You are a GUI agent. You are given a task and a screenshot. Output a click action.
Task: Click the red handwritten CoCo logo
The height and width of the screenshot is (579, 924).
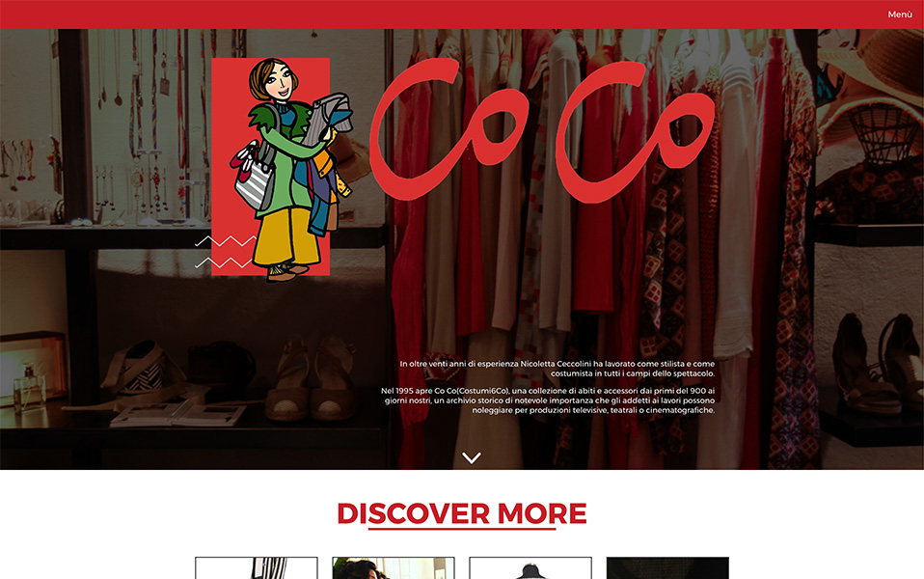coord(542,129)
